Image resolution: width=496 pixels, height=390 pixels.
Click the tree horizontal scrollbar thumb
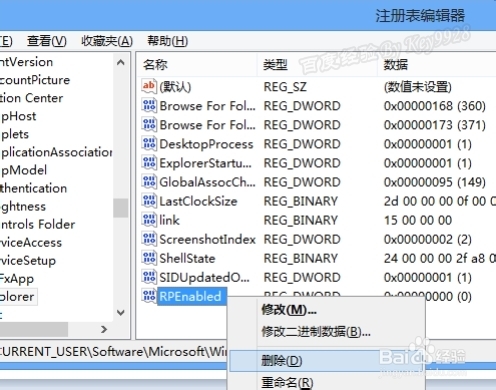(33, 329)
